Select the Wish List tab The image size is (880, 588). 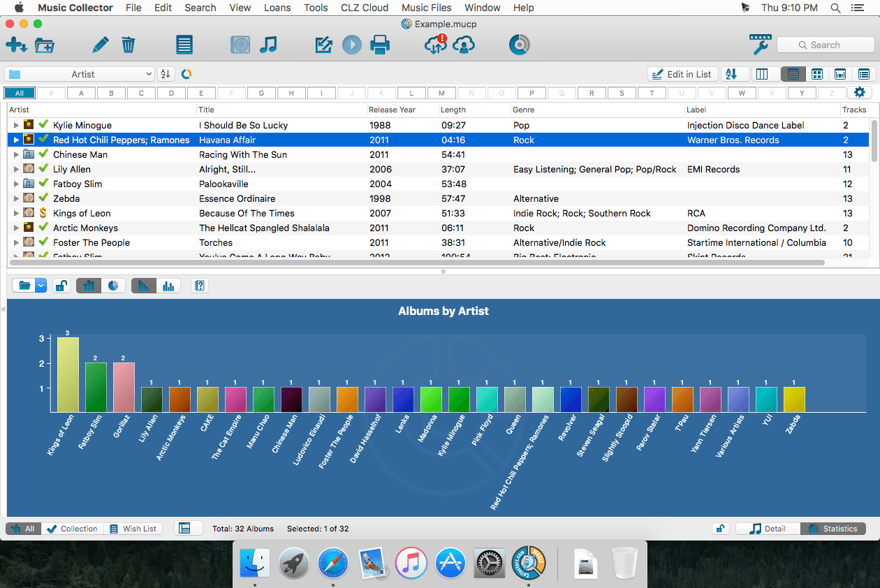pos(133,529)
